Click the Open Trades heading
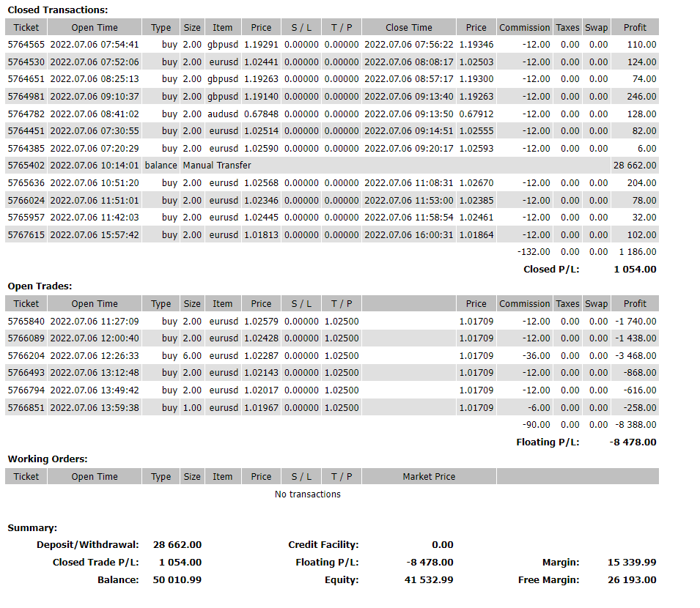Viewport: 700px width, 608px height. point(40,286)
